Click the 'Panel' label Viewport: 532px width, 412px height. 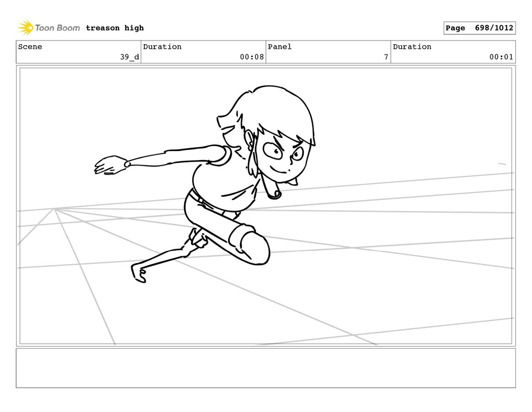tap(280, 46)
